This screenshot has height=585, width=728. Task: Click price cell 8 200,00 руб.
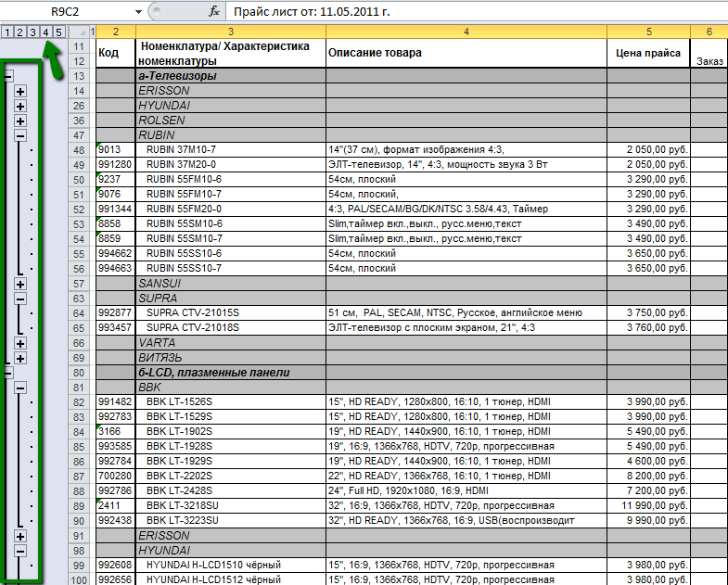coord(648,476)
